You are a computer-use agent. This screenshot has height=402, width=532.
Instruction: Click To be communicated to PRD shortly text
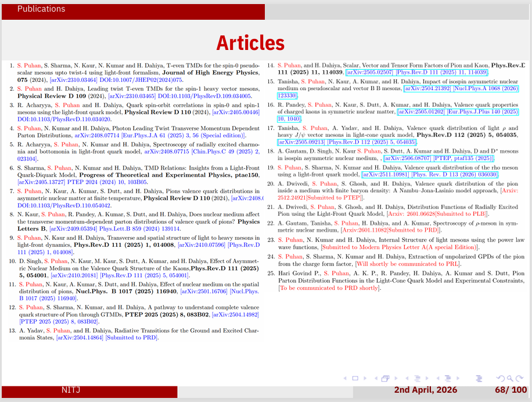[329, 288]
